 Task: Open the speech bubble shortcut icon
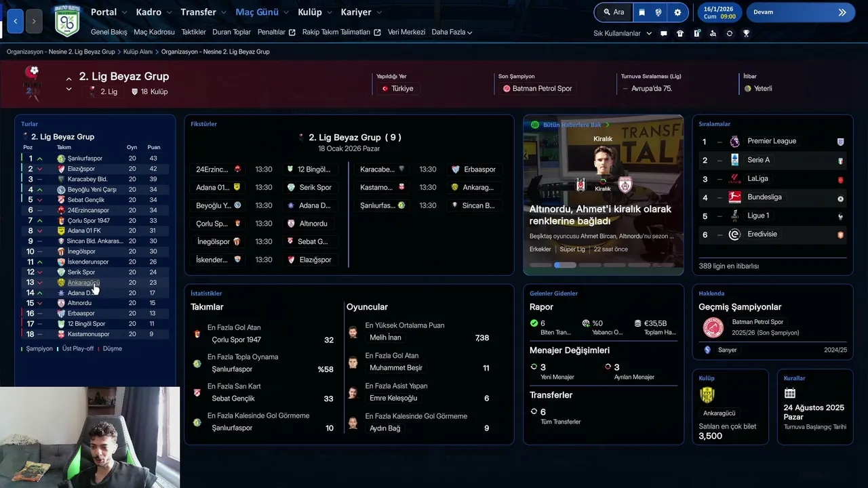[x=664, y=33]
